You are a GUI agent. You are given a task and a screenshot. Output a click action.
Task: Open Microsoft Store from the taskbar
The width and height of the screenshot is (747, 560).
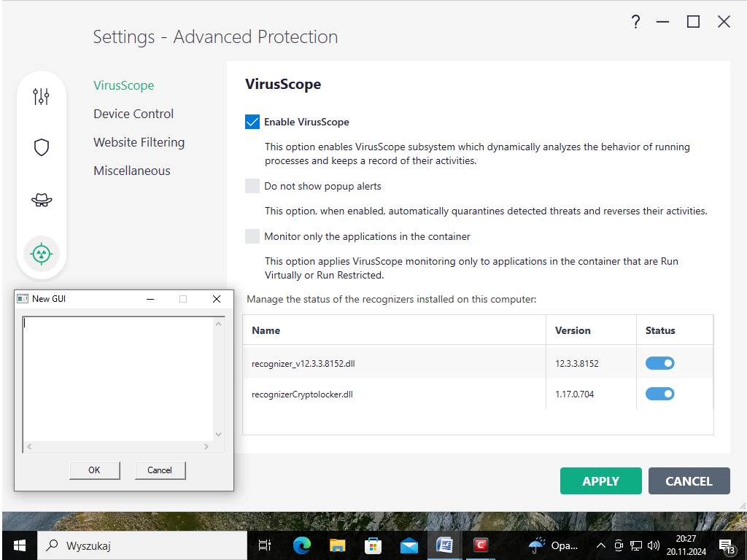point(373,545)
